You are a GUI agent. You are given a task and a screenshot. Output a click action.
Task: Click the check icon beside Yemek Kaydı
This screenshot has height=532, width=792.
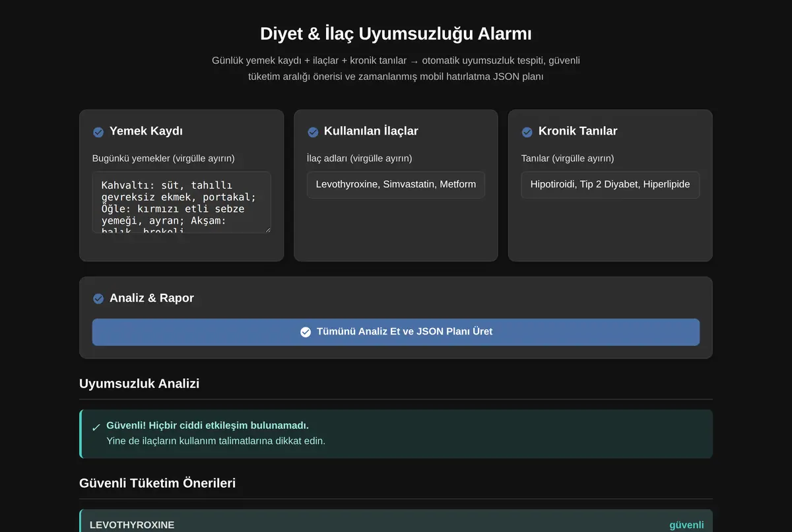[x=98, y=132]
